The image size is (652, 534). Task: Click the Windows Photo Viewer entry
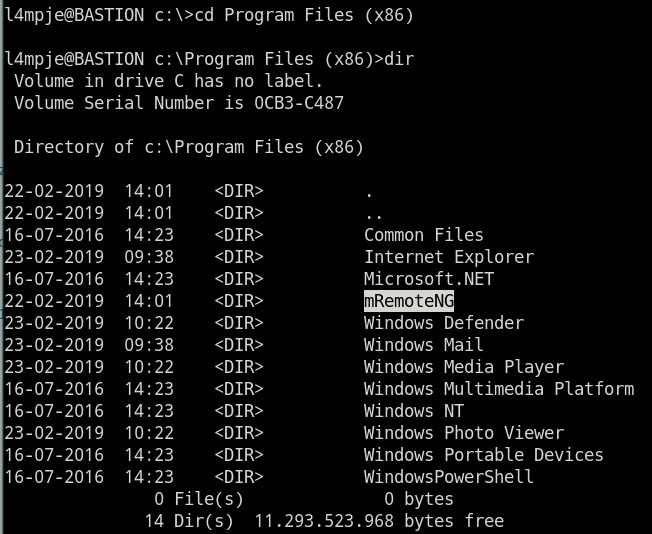click(463, 433)
